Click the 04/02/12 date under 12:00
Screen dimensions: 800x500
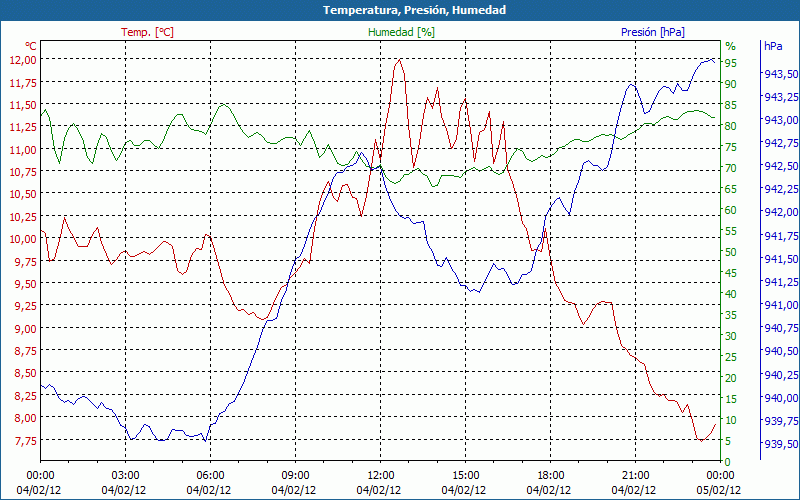coord(379,491)
